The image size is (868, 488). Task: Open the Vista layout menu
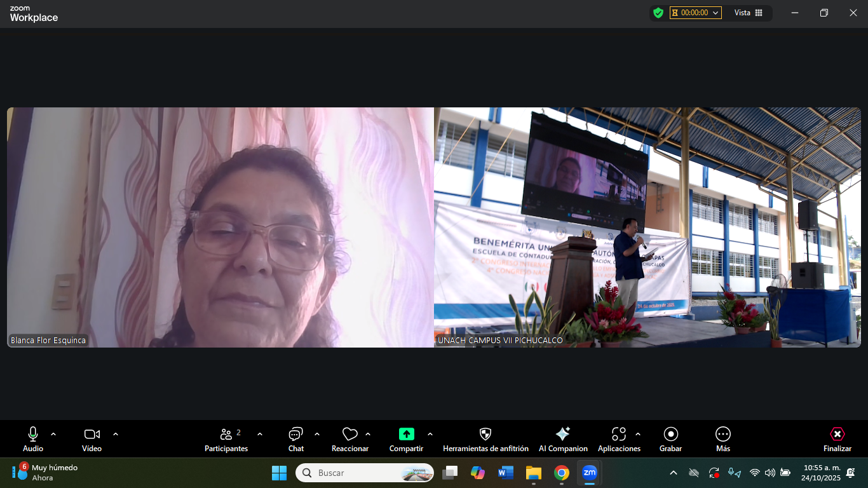click(748, 13)
